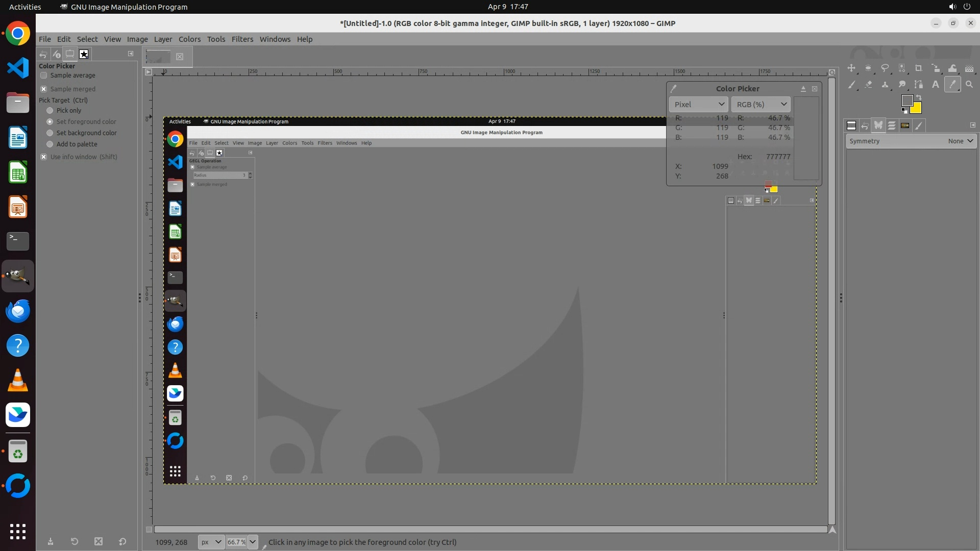The image size is (980, 551).
Task: Open the RGB (%) color model dropdown
Action: 761,105
